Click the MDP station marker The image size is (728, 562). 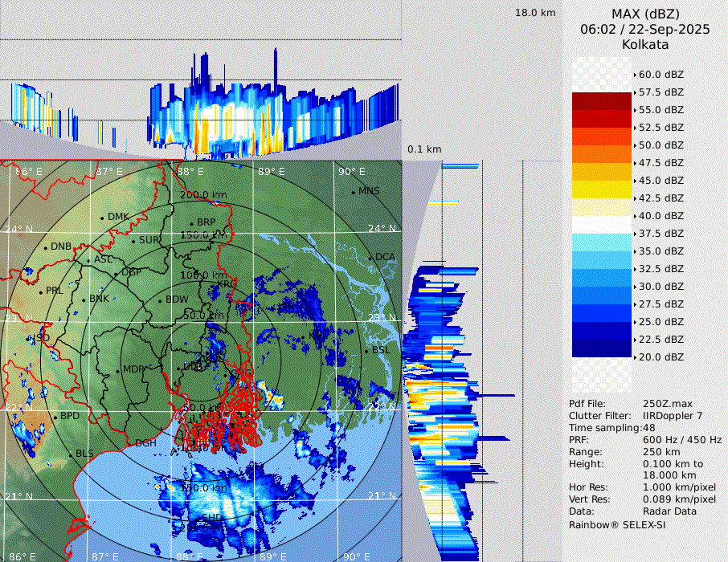click(x=117, y=370)
